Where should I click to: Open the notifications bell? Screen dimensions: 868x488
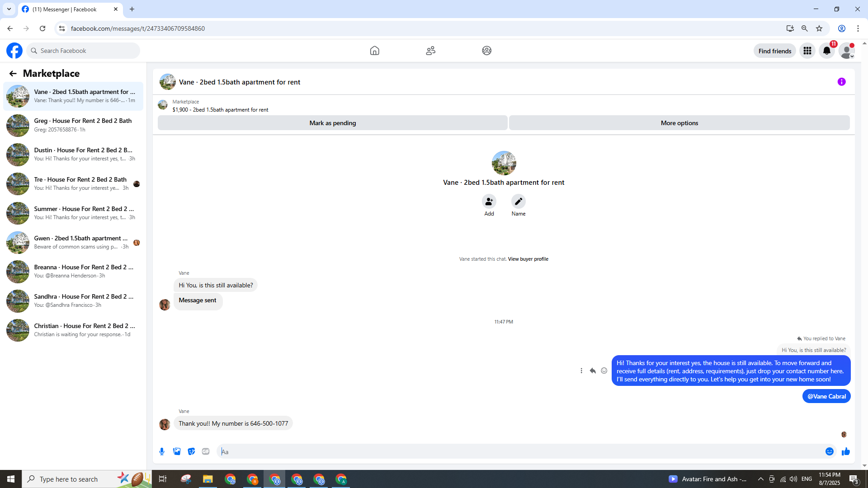(x=826, y=51)
